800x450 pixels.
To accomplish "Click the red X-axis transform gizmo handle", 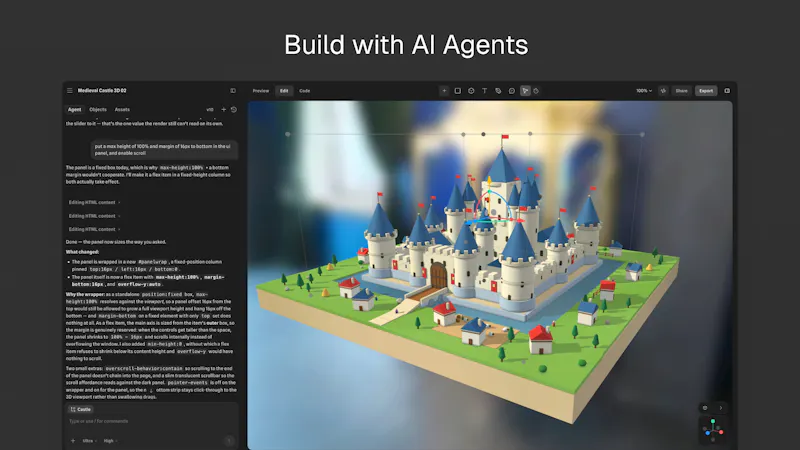I will tap(520, 221).
